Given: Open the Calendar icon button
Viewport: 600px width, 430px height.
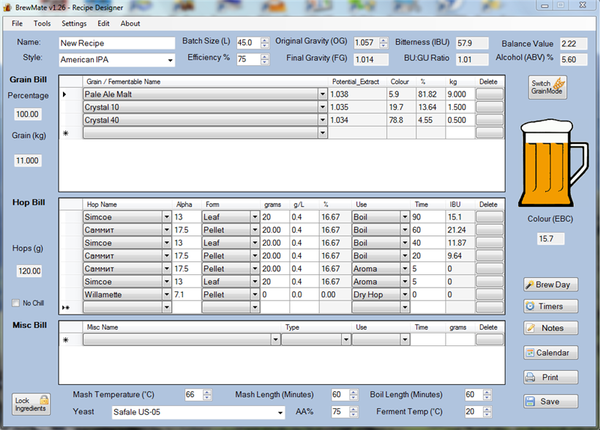Looking at the screenshot, I should pyautogui.click(x=529, y=353).
